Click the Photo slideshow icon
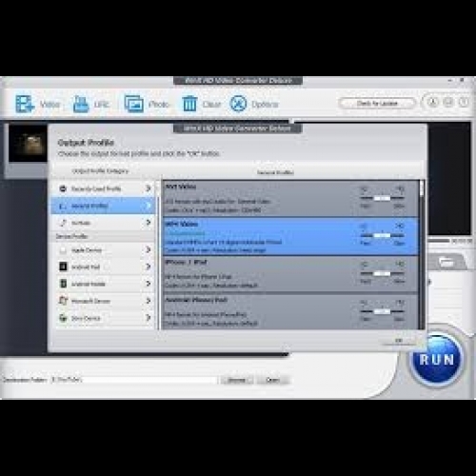 click(x=134, y=104)
